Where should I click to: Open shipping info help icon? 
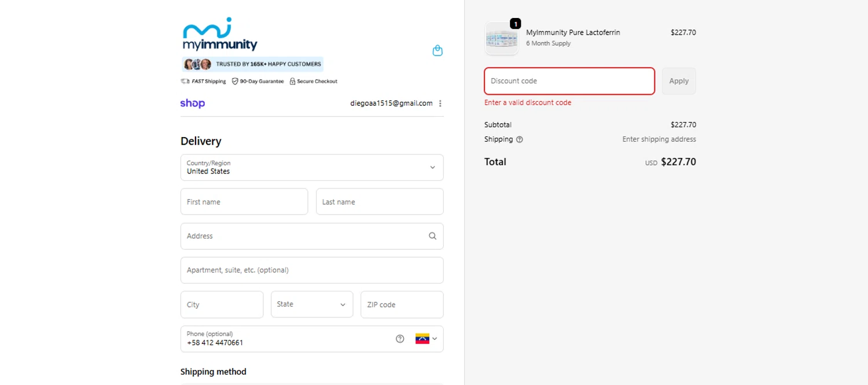pyautogui.click(x=520, y=139)
